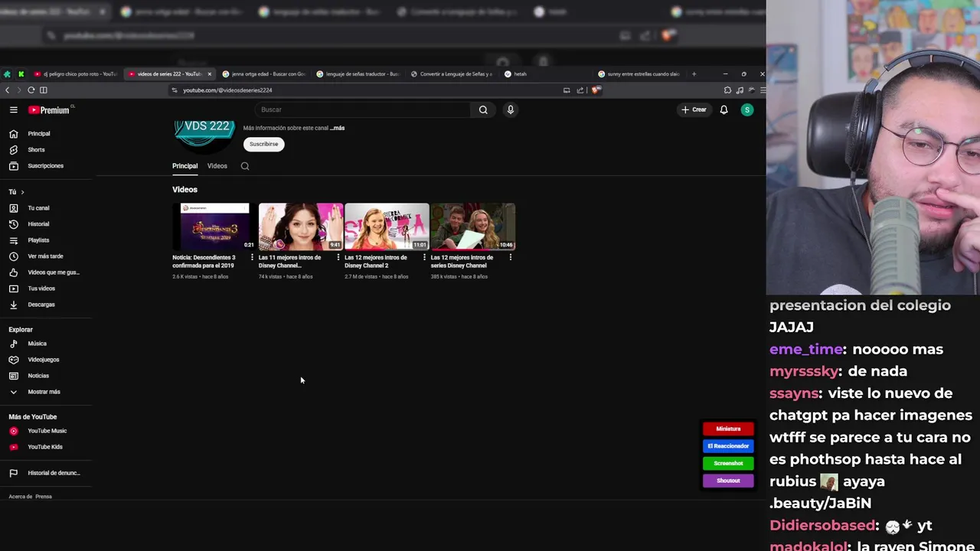Close the videos de series 222 tab

209,74
